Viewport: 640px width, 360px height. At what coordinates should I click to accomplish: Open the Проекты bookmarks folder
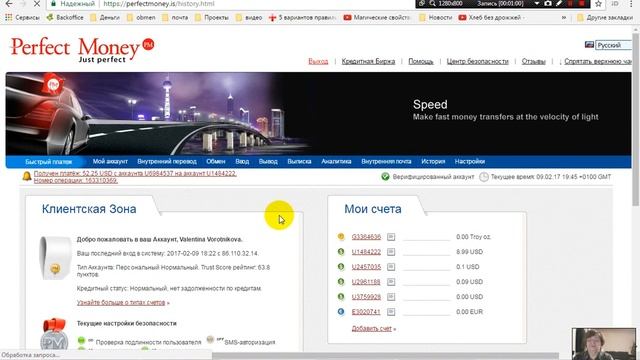pos(211,18)
